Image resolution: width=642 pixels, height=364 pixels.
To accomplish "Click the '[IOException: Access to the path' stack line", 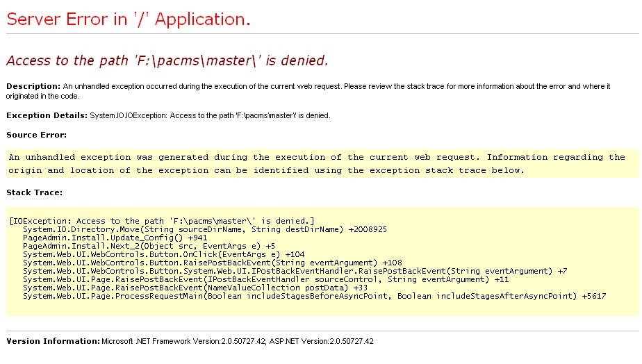I will [x=162, y=221].
